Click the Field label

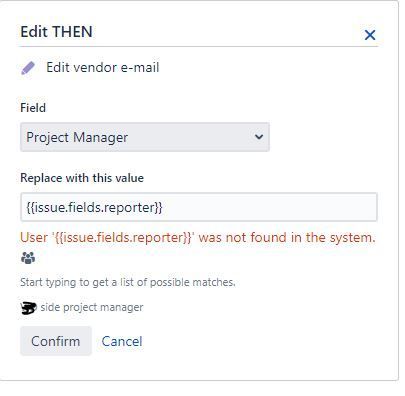33,108
